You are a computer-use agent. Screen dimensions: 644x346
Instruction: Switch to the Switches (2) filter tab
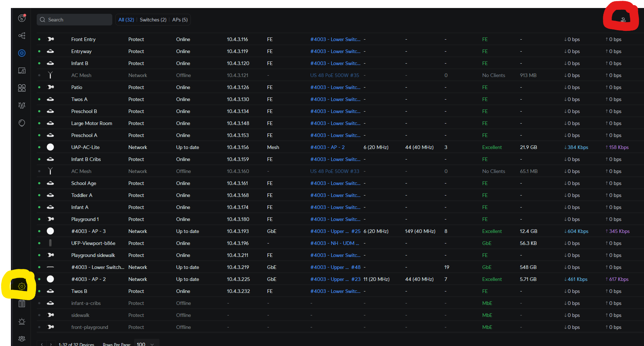click(x=153, y=20)
